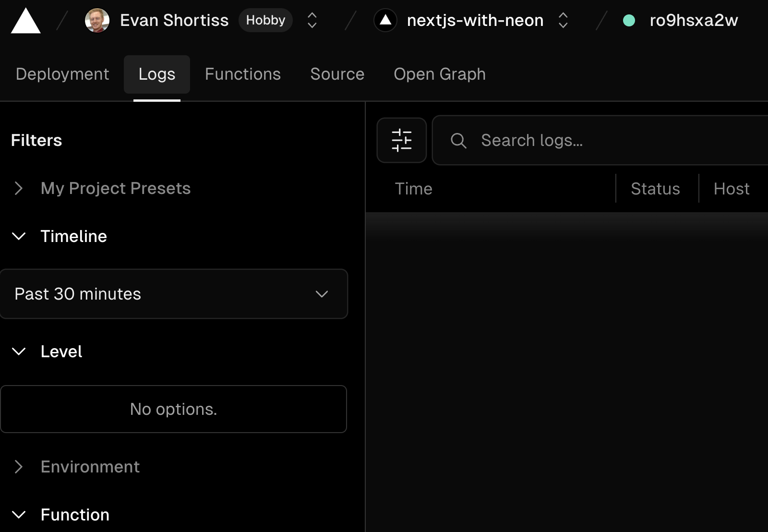Image resolution: width=768 pixels, height=532 pixels.
Task: Expand the Environment filter section
Action: point(19,467)
